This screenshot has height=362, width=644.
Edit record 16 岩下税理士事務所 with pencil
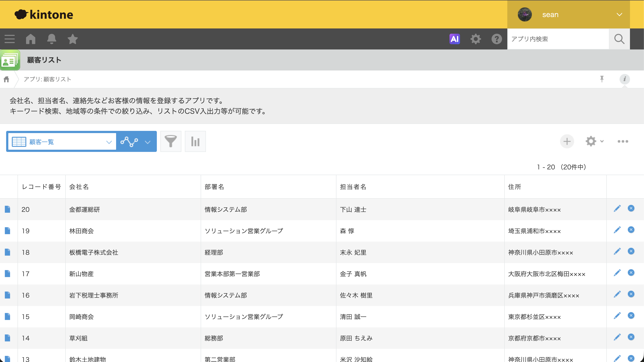point(617,294)
